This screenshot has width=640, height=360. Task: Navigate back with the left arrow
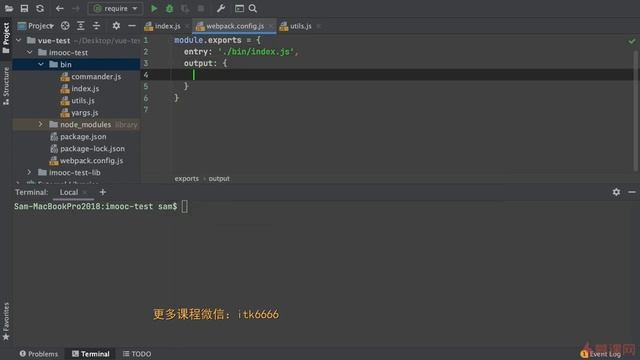point(60,8)
